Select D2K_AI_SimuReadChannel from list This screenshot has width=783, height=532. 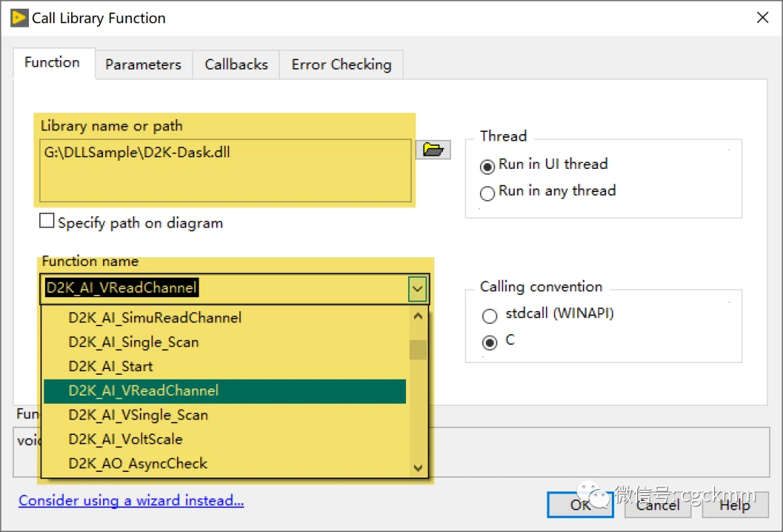[x=155, y=317]
